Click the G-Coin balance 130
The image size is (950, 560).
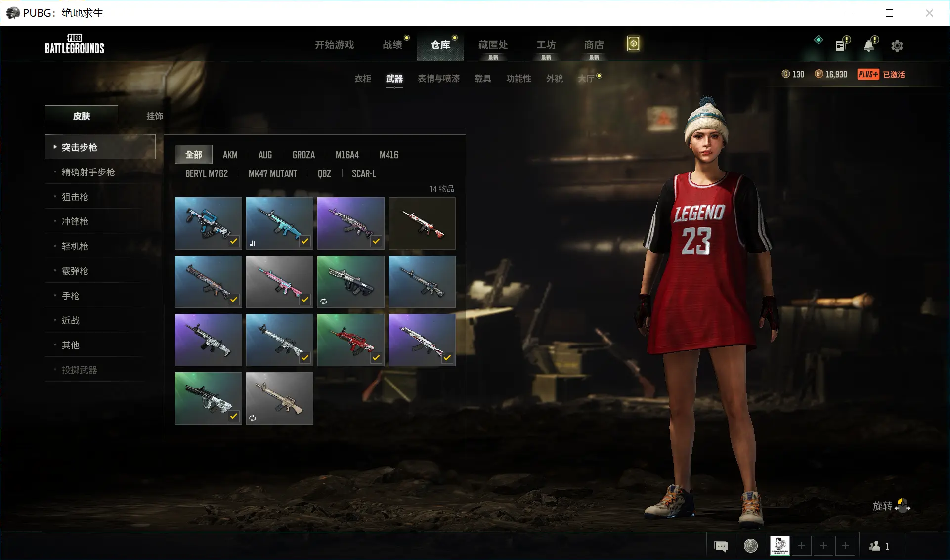tap(793, 74)
